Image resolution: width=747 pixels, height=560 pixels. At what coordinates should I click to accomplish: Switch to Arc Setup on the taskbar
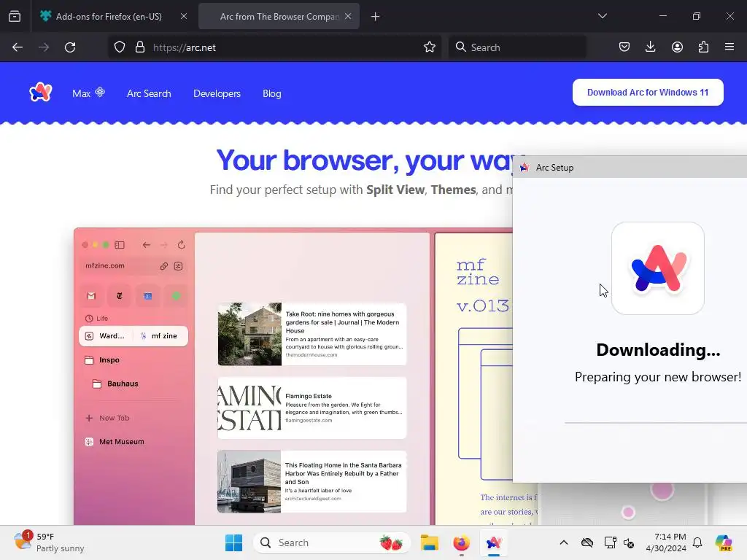tap(494, 542)
